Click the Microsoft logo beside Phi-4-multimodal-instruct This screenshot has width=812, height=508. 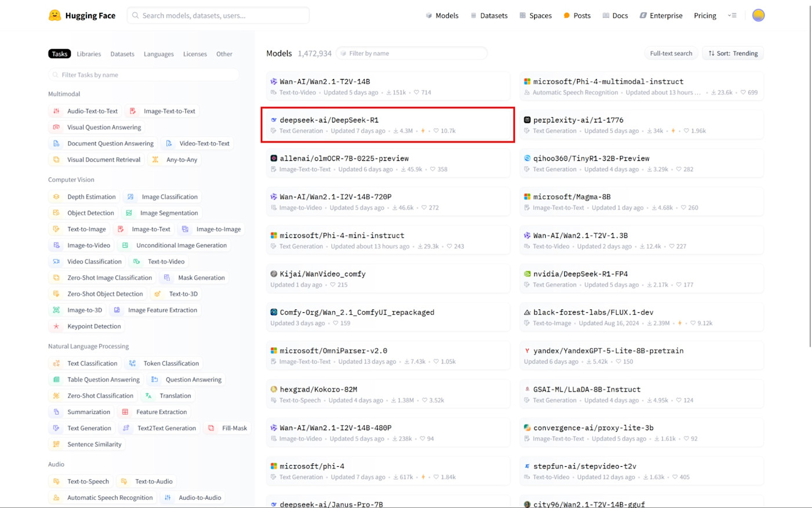(x=527, y=82)
